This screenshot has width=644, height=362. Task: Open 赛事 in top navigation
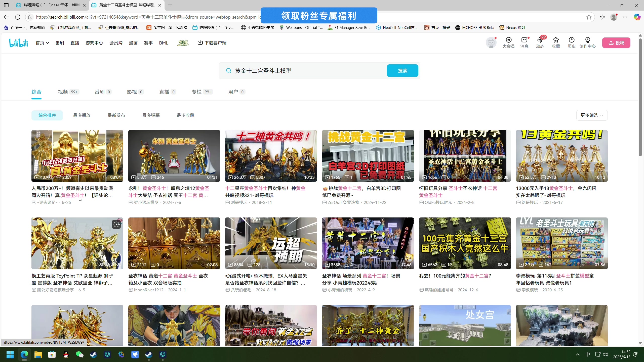click(148, 43)
